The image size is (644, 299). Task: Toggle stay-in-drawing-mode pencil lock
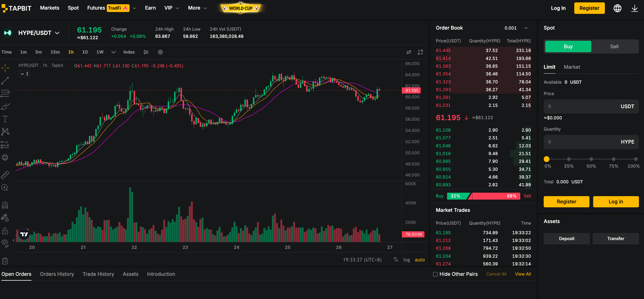click(5, 218)
